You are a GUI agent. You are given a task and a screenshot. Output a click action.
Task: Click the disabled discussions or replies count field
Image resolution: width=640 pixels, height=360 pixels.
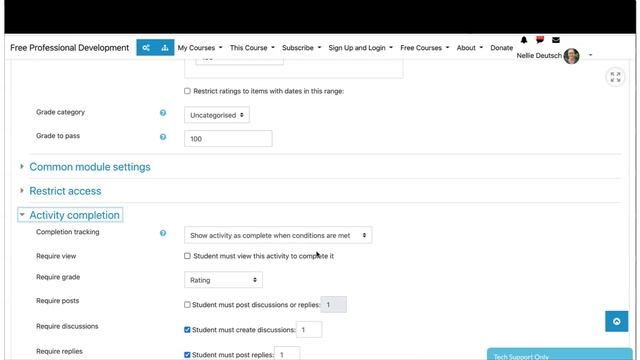(x=333, y=304)
